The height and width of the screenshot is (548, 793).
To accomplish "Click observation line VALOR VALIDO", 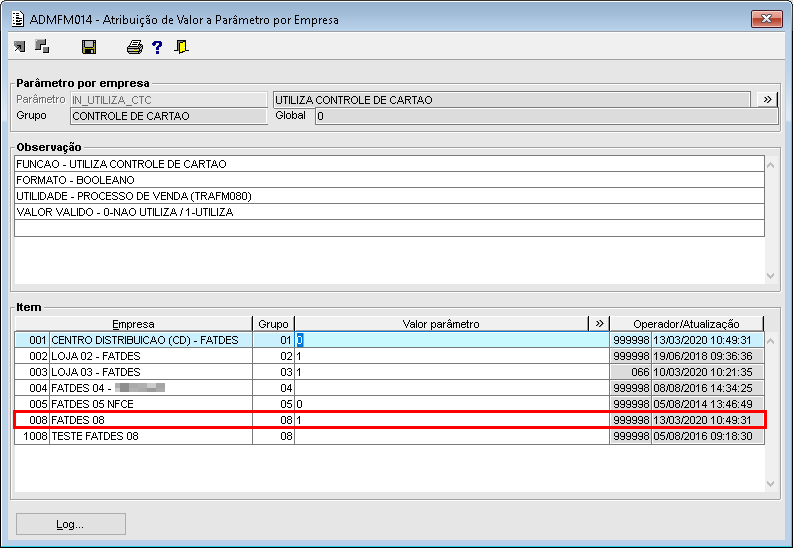I will coord(389,212).
